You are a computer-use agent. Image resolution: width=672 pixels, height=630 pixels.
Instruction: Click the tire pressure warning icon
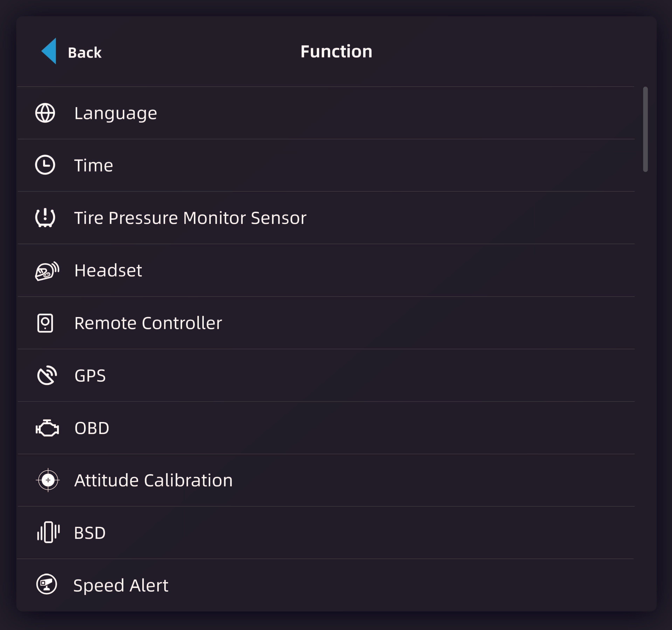pos(45,217)
